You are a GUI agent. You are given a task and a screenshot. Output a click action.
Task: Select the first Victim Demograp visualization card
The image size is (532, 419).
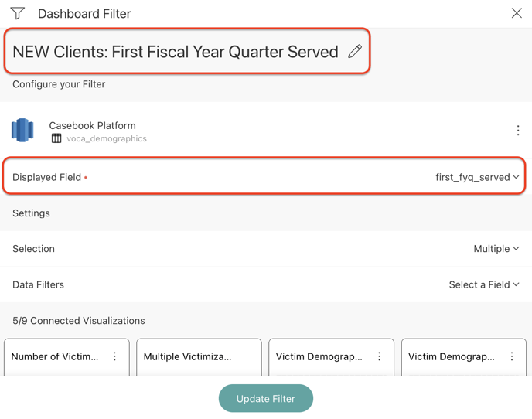(320, 357)
